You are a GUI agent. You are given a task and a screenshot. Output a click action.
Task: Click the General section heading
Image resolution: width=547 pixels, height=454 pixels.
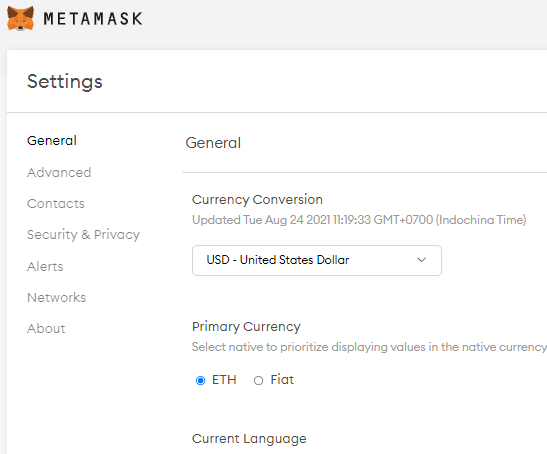pos(213,143)
